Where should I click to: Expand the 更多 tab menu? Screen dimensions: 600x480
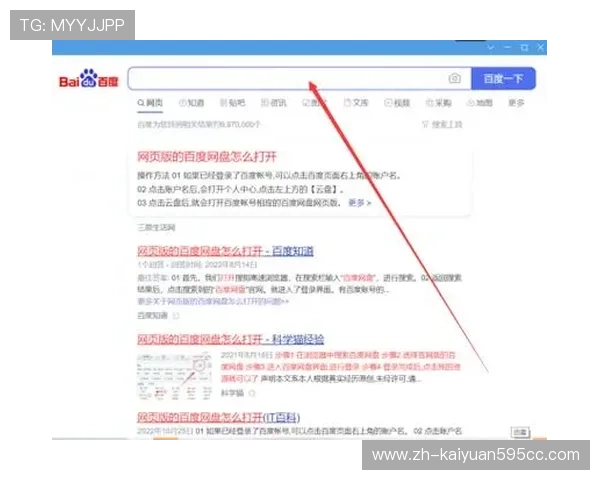[x=516, y=103]
